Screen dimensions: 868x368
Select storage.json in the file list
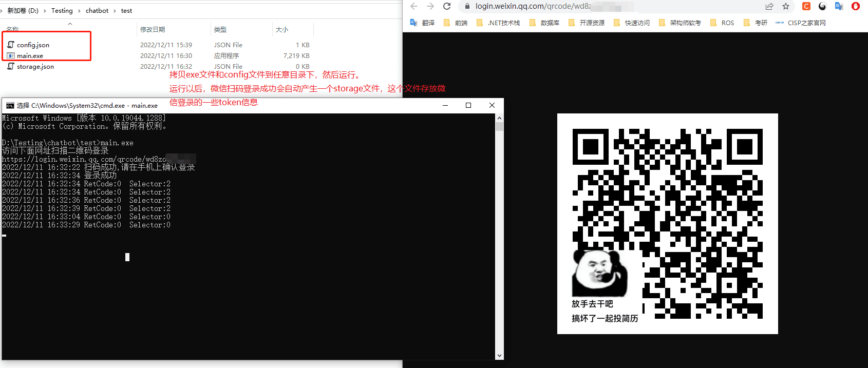[x=35, y=67]
